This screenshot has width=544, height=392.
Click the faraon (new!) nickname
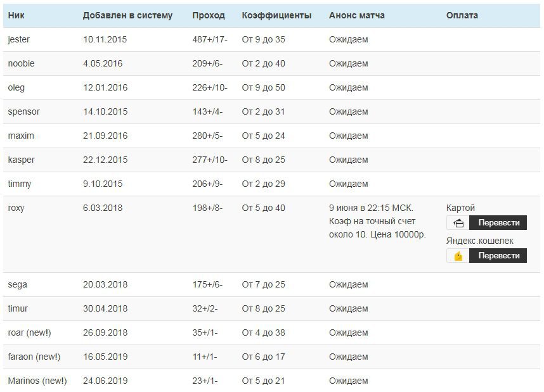34,357
